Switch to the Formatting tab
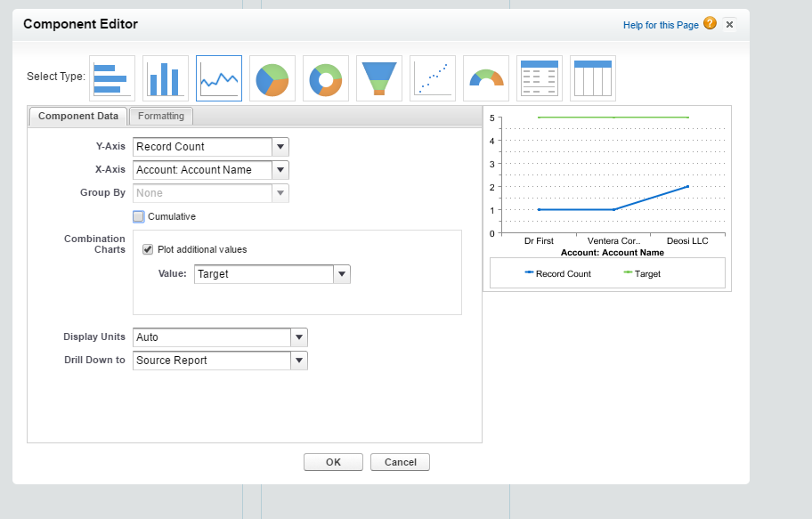 (x=161, y=116)
